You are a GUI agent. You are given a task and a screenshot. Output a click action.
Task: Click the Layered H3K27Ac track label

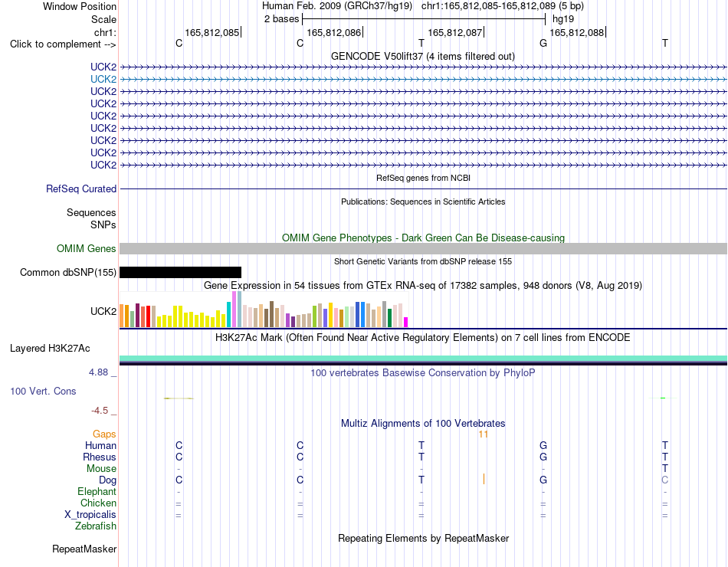[50, 349]
